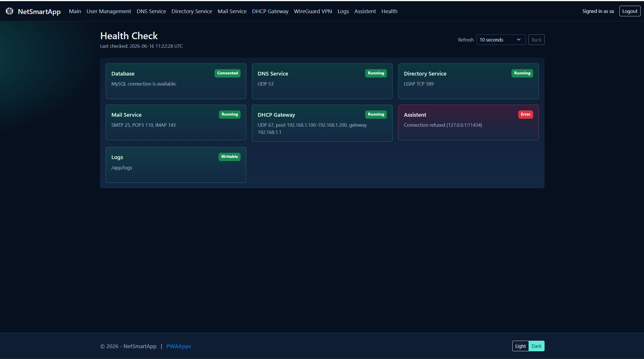
Task: Click the NetSmartApp globe logo icon
Action: (x=9, y=11)
